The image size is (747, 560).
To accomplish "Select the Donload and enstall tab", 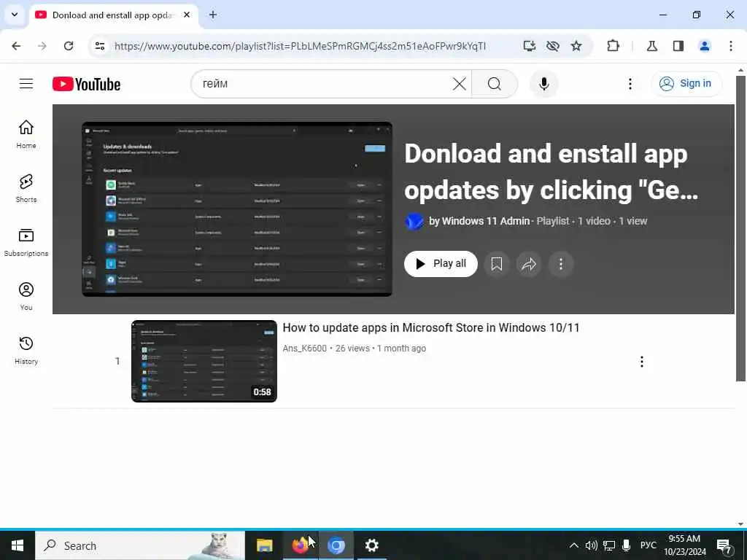I will click(x=112, y=15).
